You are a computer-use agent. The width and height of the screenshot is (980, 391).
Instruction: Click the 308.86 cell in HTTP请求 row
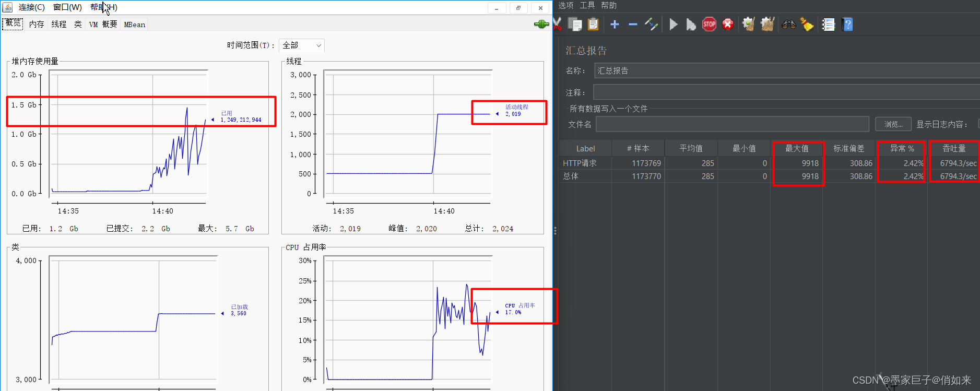pyautogui.click(x=849, y=163)
